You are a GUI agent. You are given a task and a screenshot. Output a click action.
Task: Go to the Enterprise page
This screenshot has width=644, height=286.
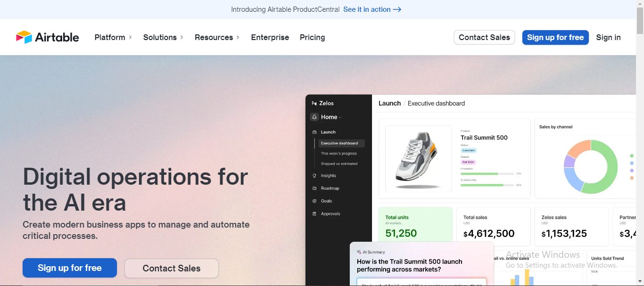[270, 37]
